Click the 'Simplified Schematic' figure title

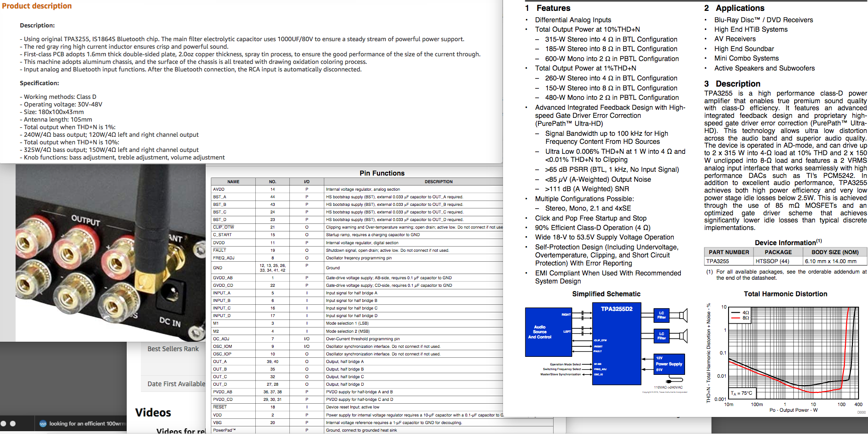pos(606,294)
